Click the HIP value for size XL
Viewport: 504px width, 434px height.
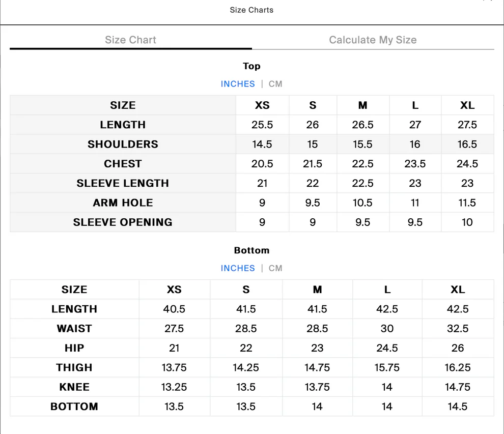(457, 348)
